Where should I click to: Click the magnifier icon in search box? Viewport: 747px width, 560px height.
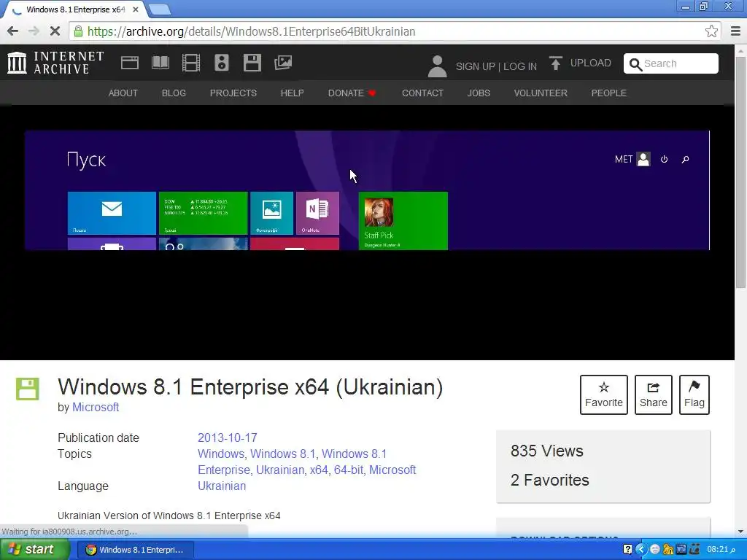click(x=635, y=64)
